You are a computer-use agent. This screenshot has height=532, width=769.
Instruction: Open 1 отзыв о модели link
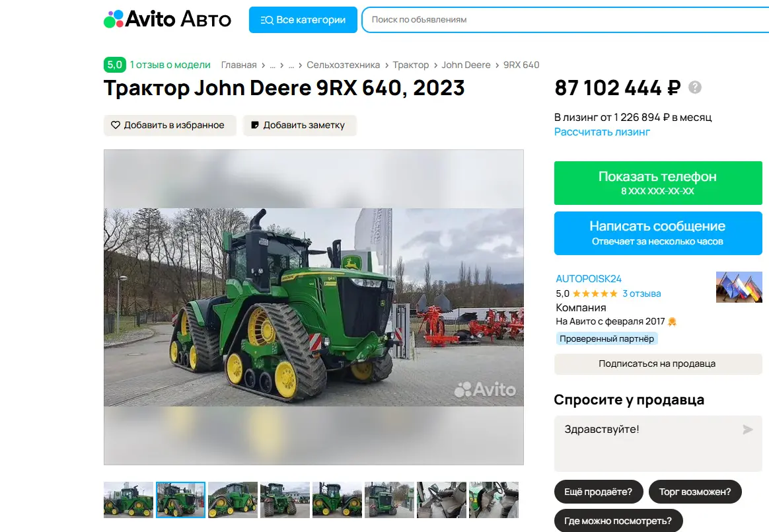tap(170, 65)
